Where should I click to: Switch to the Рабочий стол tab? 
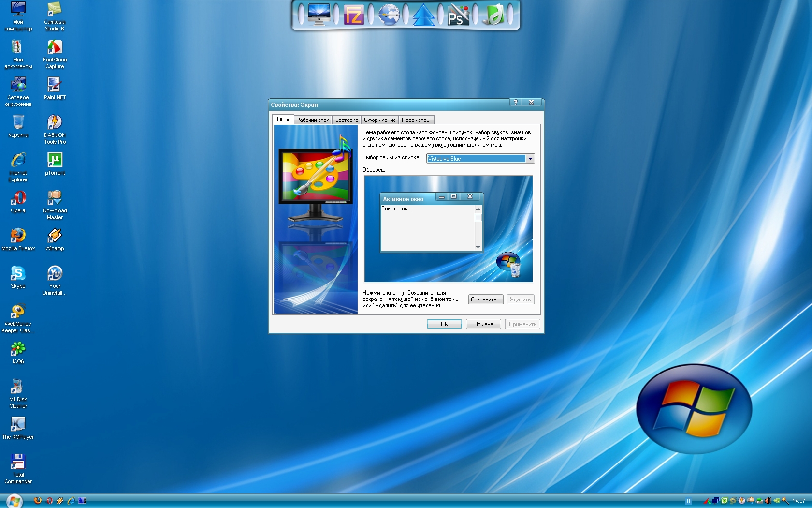point(313,120)
